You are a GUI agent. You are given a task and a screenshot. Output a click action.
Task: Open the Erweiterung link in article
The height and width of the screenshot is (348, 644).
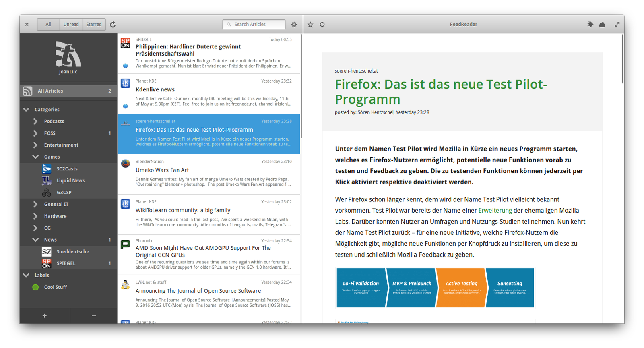[495, 211]
